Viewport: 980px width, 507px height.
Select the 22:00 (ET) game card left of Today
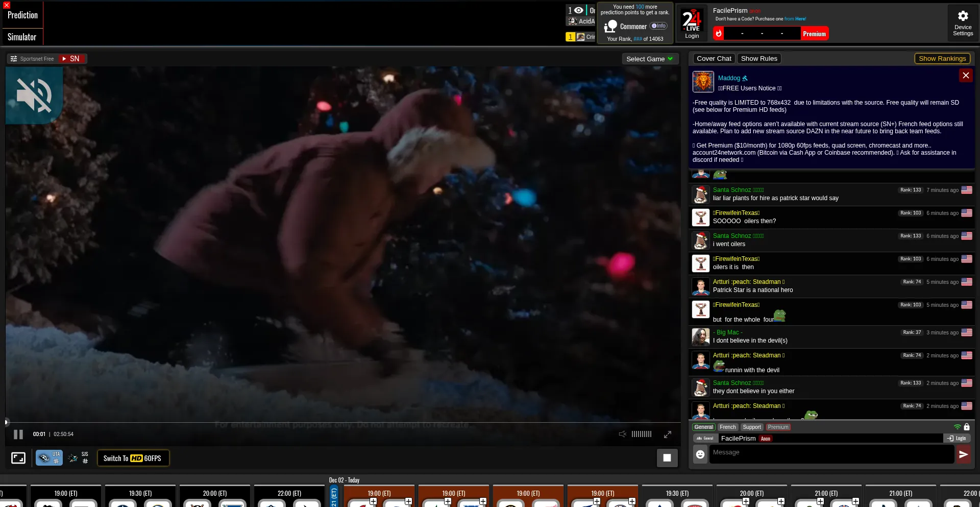289,496
